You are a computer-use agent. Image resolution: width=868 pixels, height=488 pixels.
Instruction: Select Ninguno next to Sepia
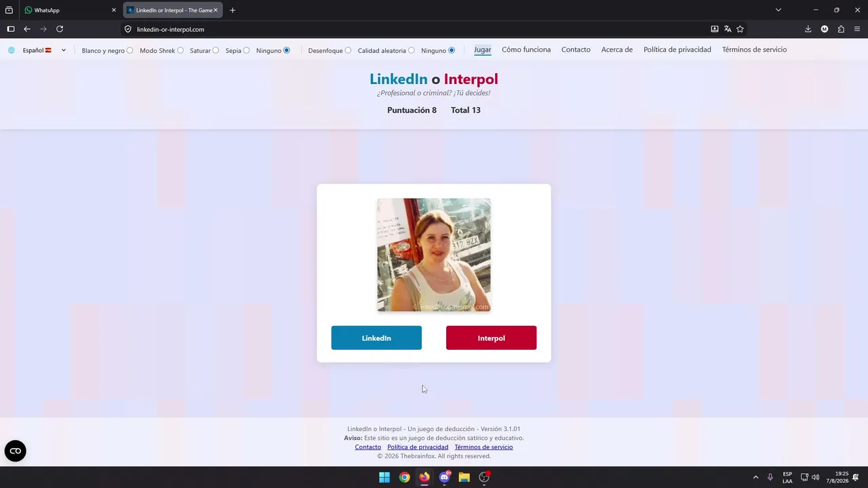coord(287,50)
